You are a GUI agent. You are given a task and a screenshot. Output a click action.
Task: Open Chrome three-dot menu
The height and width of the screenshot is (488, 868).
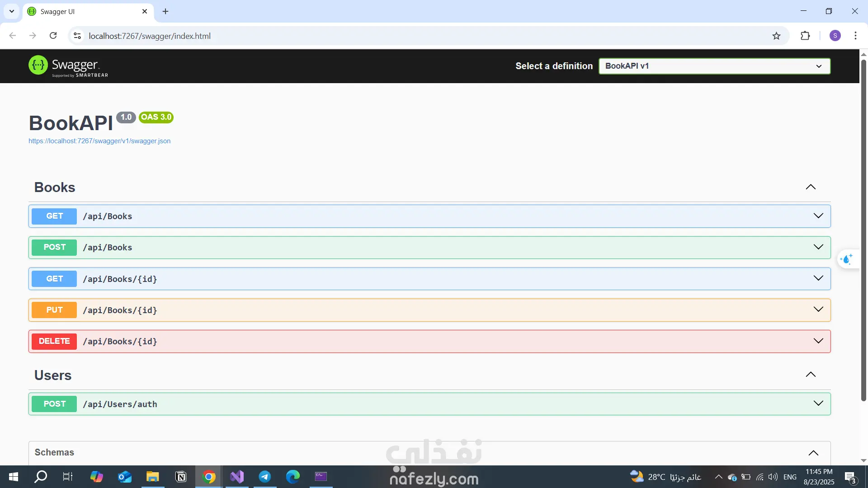(x=855, y=36)
